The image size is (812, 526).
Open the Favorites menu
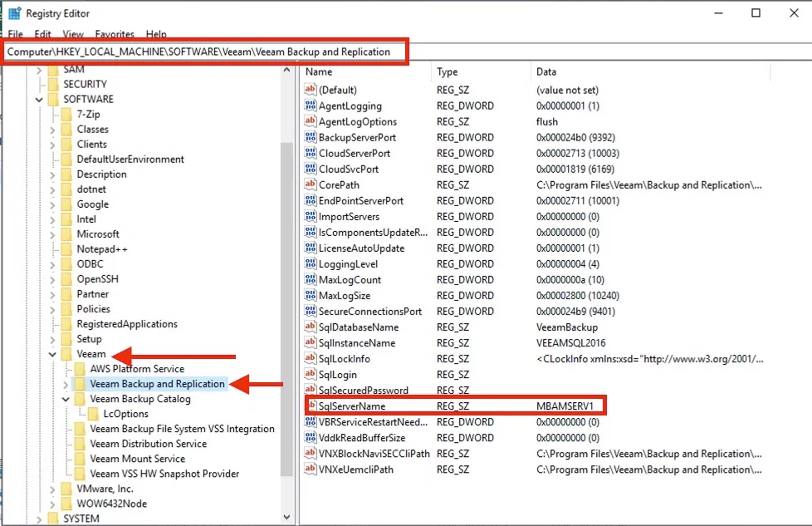click(115, 34)
